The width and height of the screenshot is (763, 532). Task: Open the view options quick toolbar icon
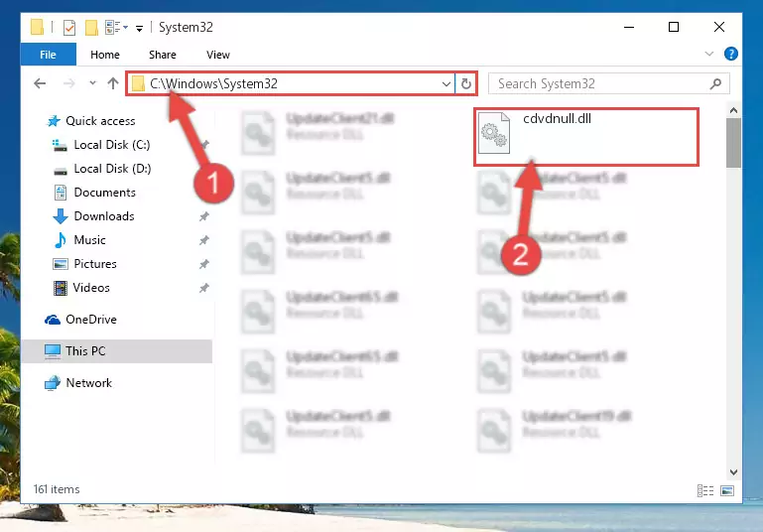pos(116,27)
